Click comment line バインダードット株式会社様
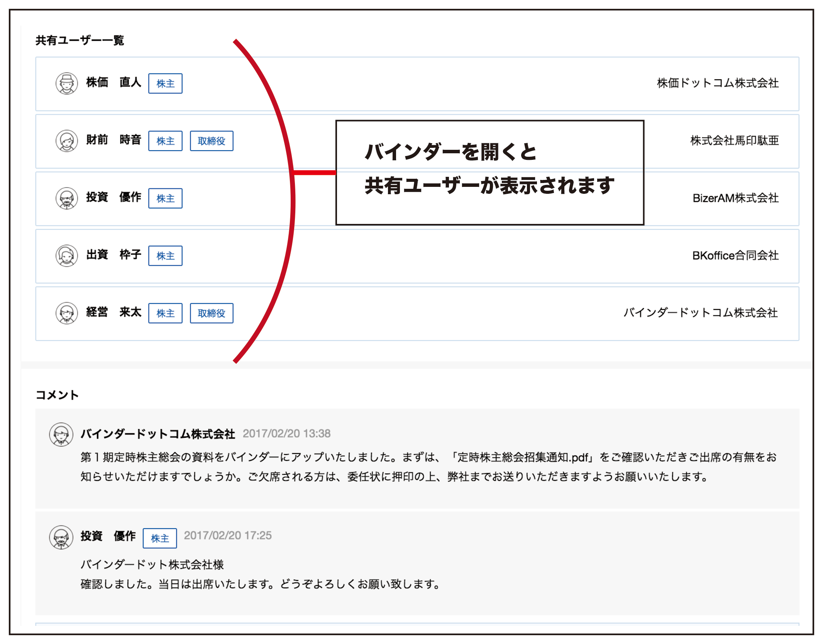This screenshot has height=644, width=823. click(x=152, y=565)
